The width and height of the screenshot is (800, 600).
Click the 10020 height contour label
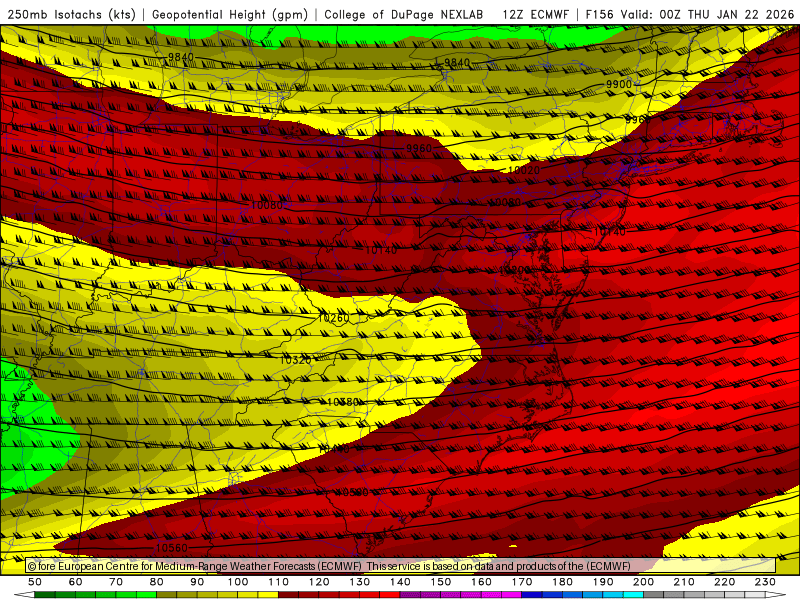(x=524, y=170)
